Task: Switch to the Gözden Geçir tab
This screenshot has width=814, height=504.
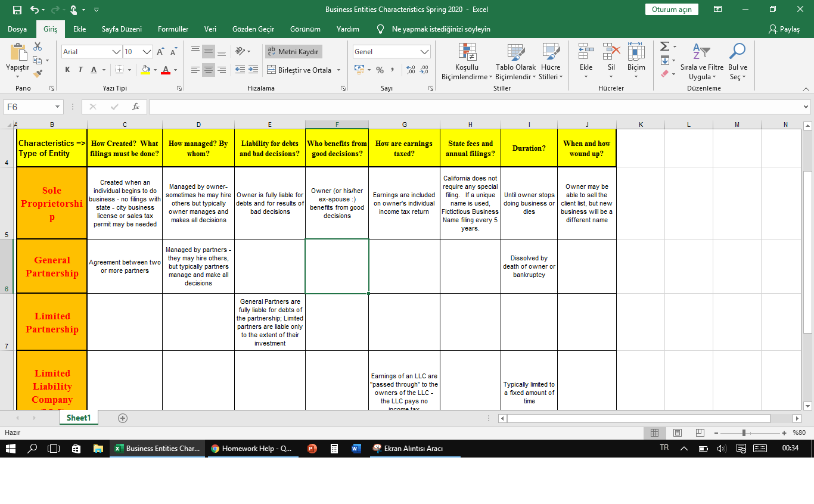Action: (253, 29)
